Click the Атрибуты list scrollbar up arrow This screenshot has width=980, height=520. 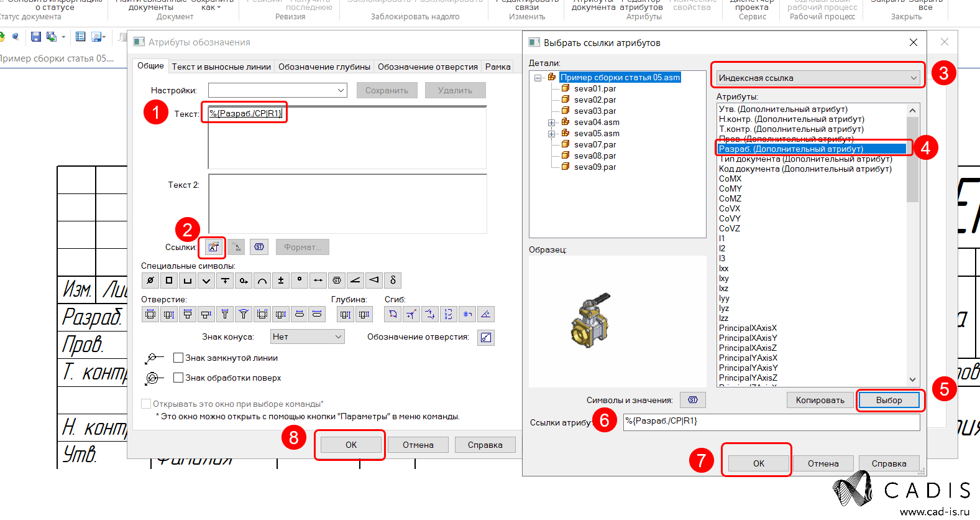[x=912, y=110]
